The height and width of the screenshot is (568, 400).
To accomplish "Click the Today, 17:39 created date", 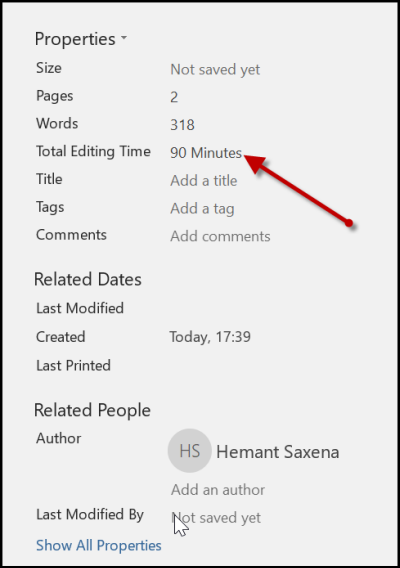I will pos(210,337).
